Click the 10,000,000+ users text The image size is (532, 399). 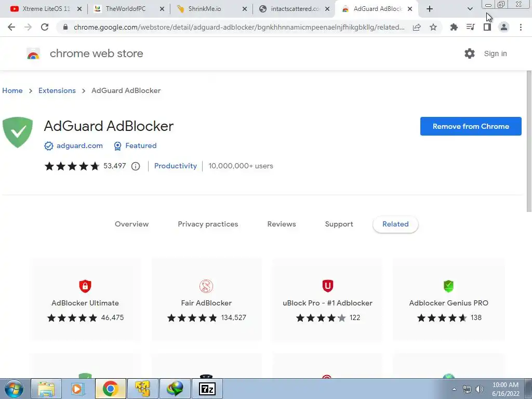coord(241,166)
